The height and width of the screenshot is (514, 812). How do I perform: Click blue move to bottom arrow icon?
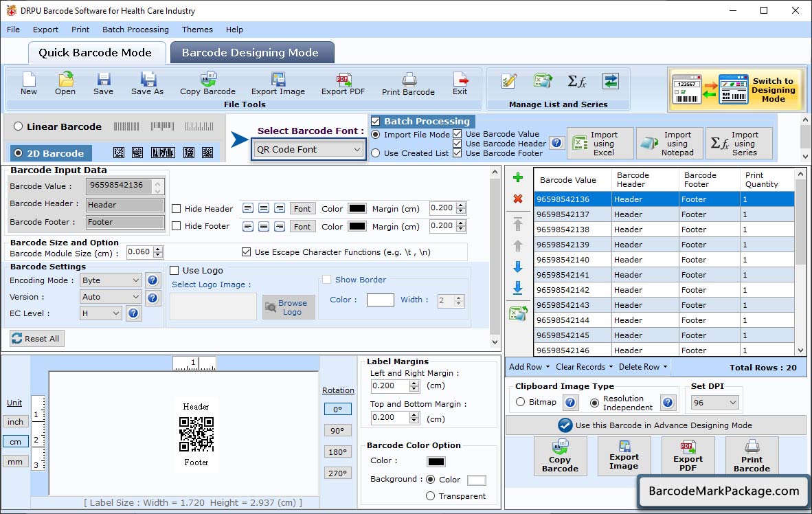click(x=517, y=288)
